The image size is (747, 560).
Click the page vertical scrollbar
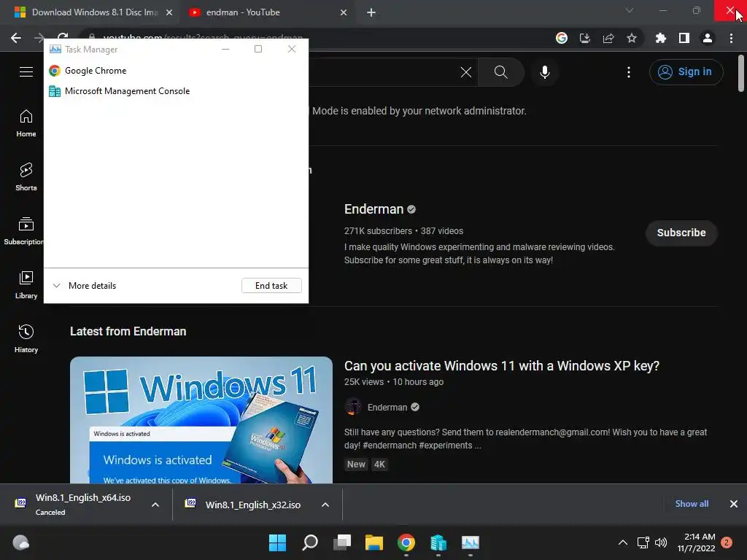point(741,74)
